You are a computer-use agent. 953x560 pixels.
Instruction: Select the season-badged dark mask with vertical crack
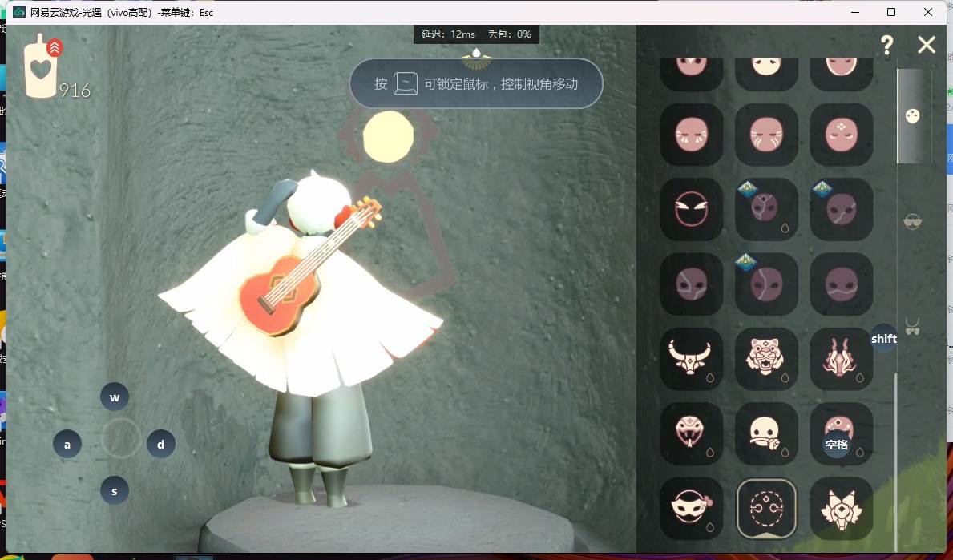tap(765, 284)
